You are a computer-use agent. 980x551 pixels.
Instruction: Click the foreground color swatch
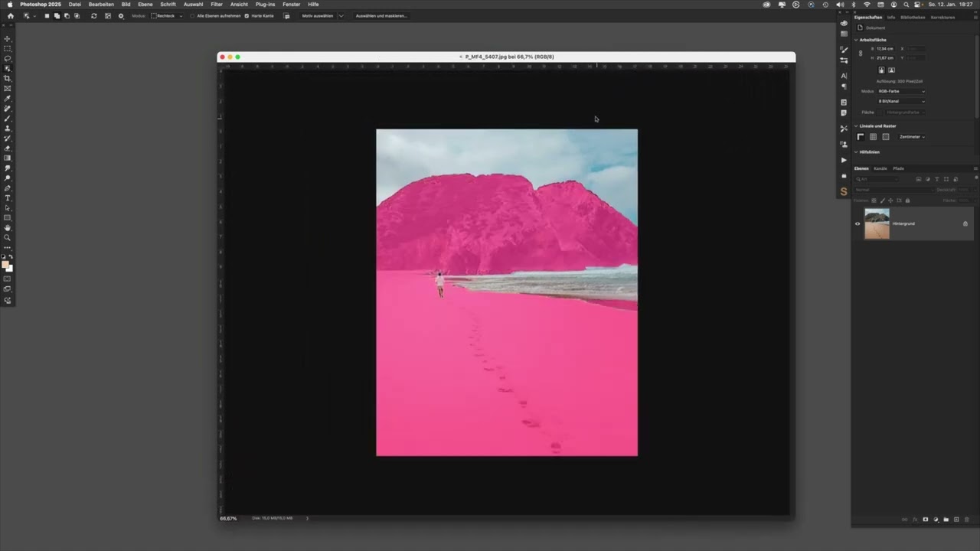pos(5,265)
